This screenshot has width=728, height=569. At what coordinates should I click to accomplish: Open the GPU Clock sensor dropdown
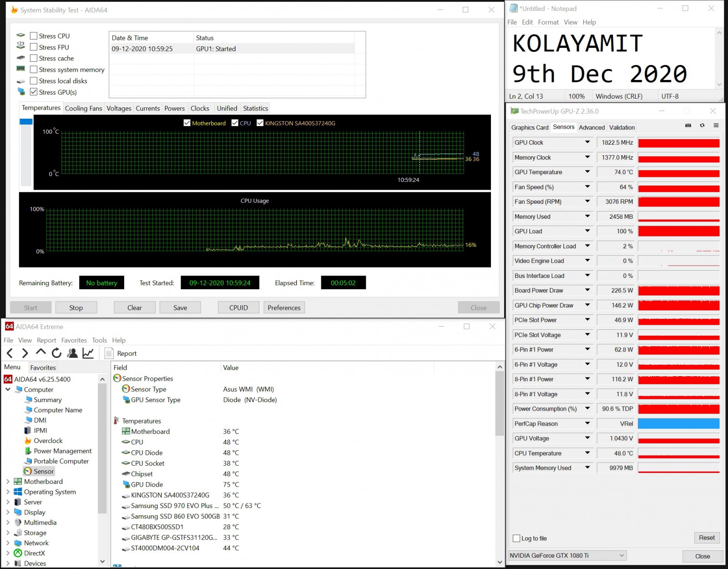click(x=587, y=142)
